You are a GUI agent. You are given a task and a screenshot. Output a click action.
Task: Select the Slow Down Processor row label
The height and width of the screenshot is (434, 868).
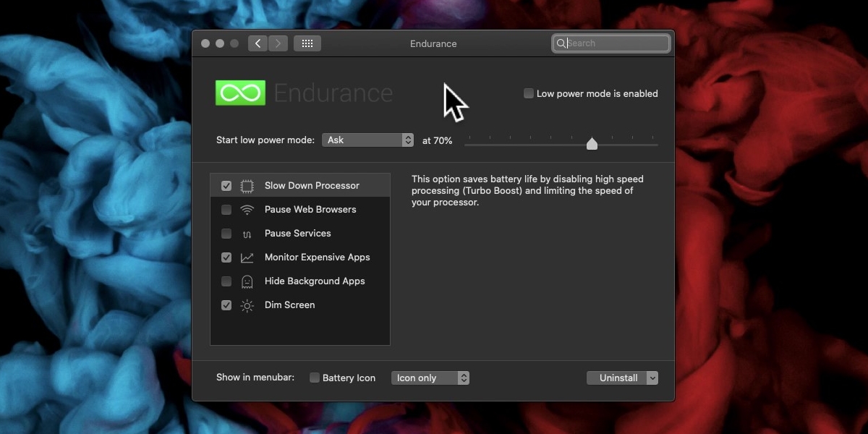coord(312,186)
